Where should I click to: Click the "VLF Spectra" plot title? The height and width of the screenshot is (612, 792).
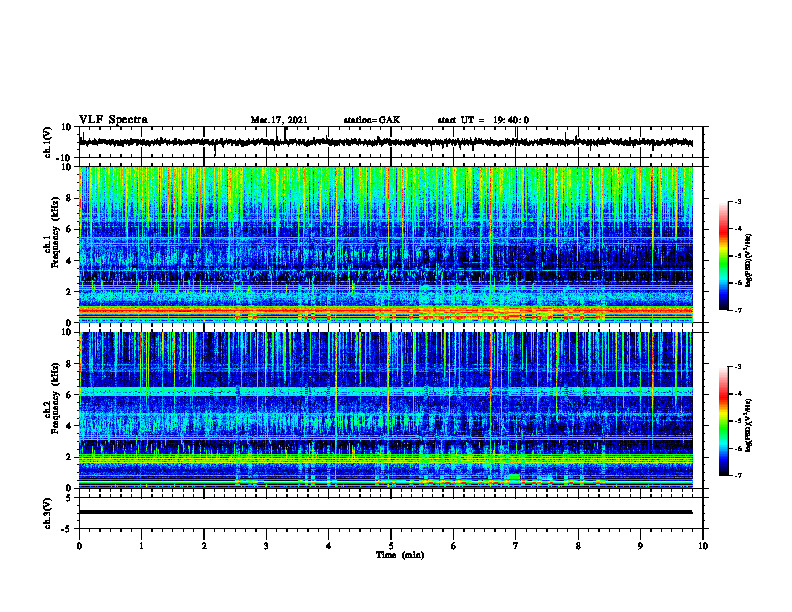113,120
